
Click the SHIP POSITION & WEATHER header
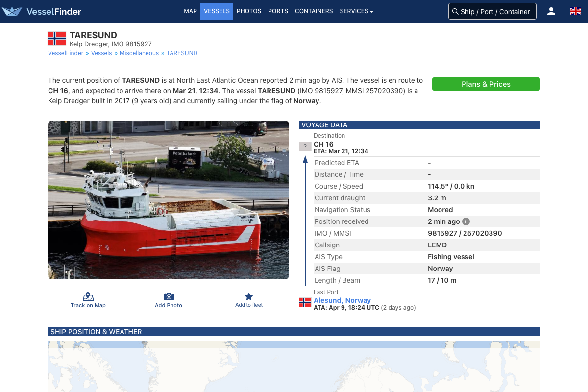point(294,332)
